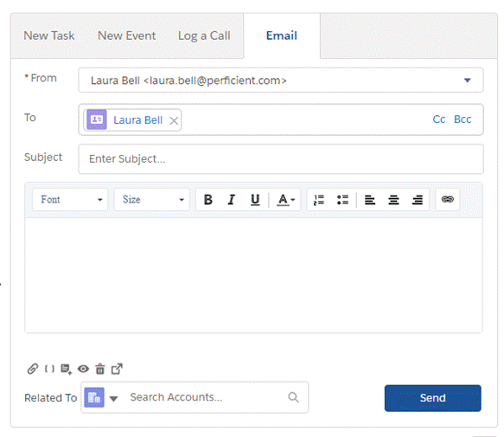Screen dimensions: 504x437
Task: Apply underline formatting in the editor toolbar
Action: [255, 200]
